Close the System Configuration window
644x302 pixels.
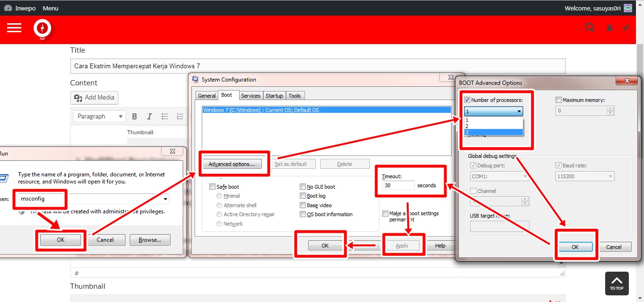click(450, 77)
